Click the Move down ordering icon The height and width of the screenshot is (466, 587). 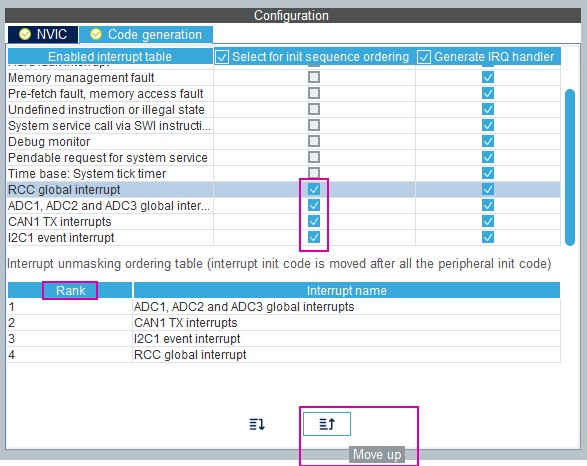[x=257, y=424]
